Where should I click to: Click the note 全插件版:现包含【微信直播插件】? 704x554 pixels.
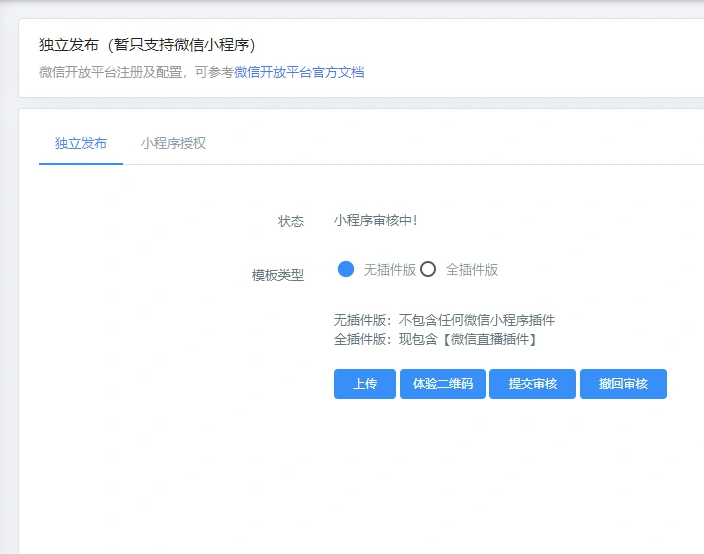[436, 339]
